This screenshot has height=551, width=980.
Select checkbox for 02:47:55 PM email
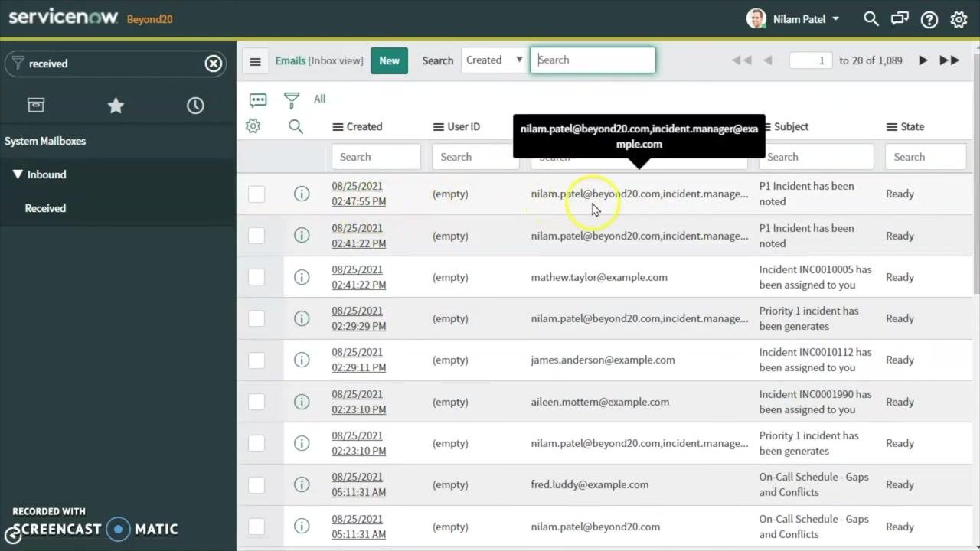click(x=256, y=194)
